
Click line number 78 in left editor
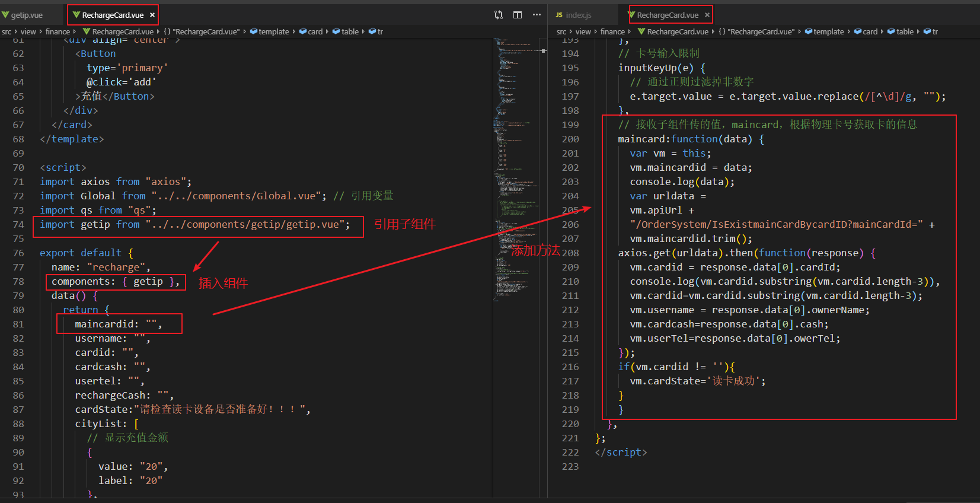(x=18, y=281)
